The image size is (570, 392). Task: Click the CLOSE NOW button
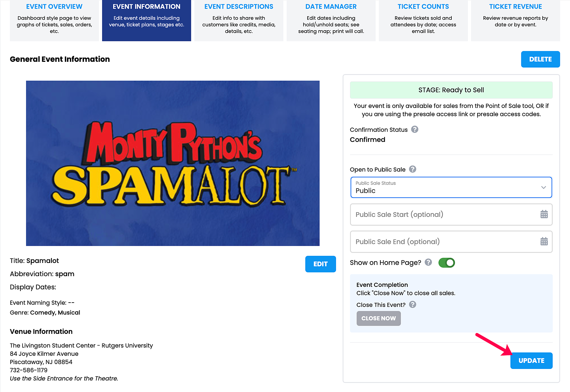coord(378,318)
